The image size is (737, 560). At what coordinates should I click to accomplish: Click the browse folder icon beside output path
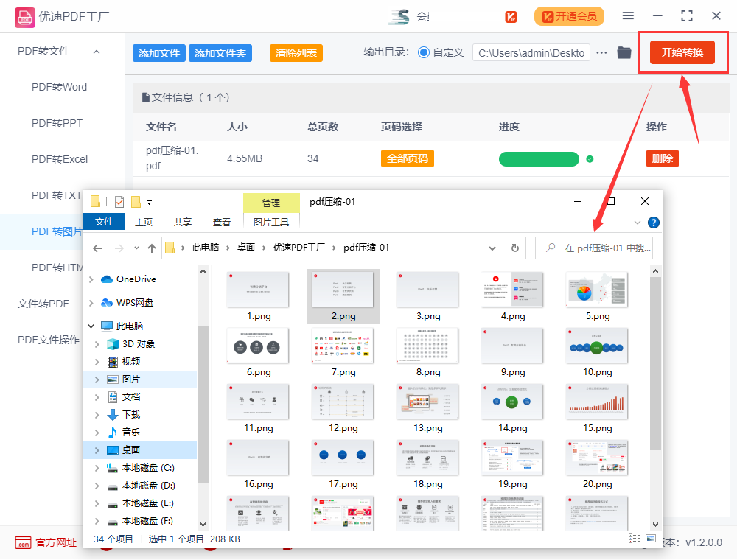point(624,52)
